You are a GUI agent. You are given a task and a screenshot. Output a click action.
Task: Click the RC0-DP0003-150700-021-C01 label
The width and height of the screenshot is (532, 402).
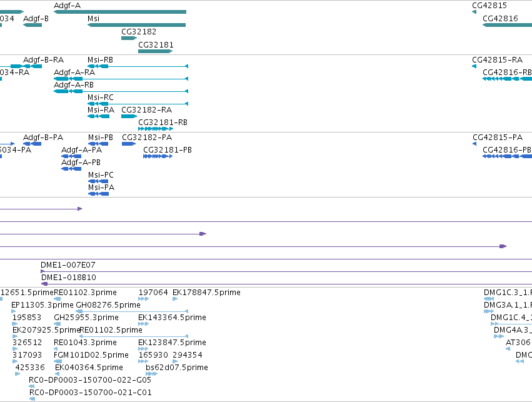pos(91,393)
